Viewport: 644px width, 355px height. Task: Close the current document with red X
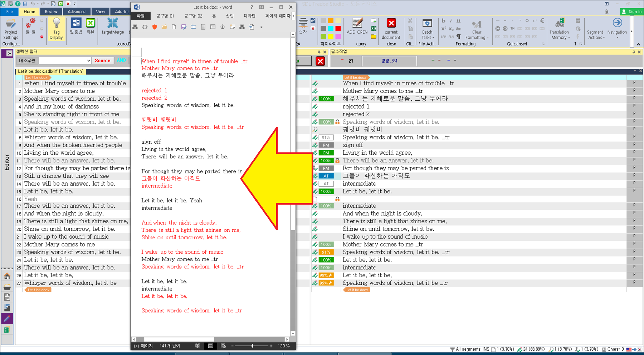point(391,29)
